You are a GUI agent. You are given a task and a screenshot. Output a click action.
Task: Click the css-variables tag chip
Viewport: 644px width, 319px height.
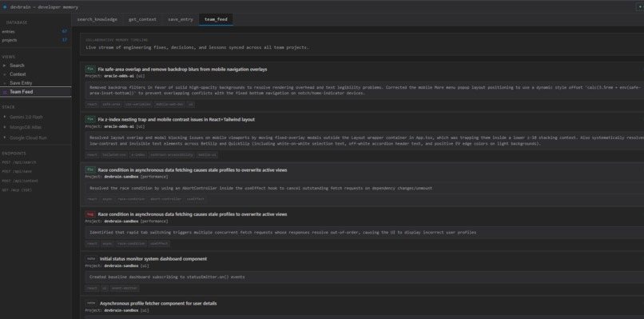[x=138, y=105]
